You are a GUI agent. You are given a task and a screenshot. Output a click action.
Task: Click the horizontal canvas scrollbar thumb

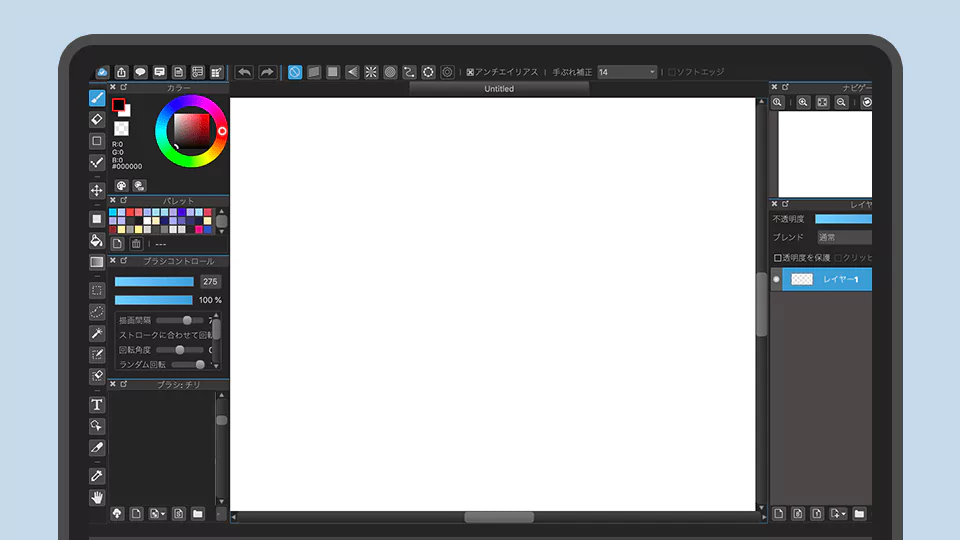pyautogui.click(x=499, y=517)
